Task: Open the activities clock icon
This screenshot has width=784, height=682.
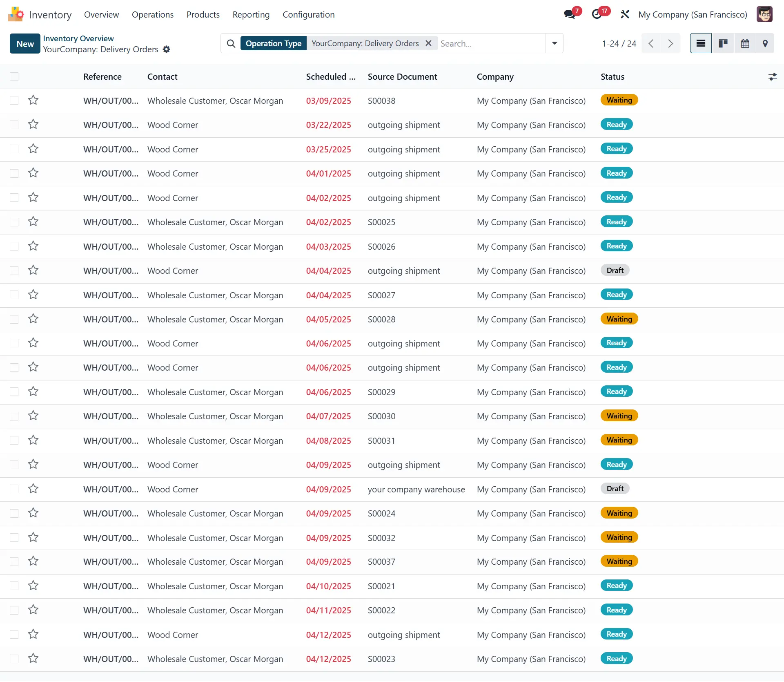Action: point(597,14)
